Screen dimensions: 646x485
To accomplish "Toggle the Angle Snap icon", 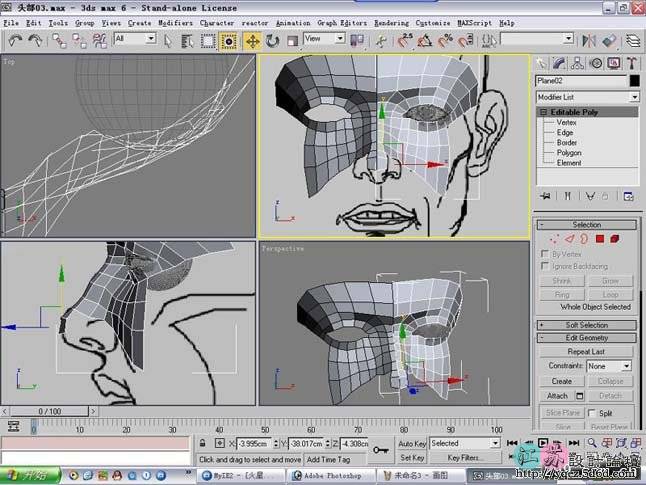I will (x=425, y=40).
